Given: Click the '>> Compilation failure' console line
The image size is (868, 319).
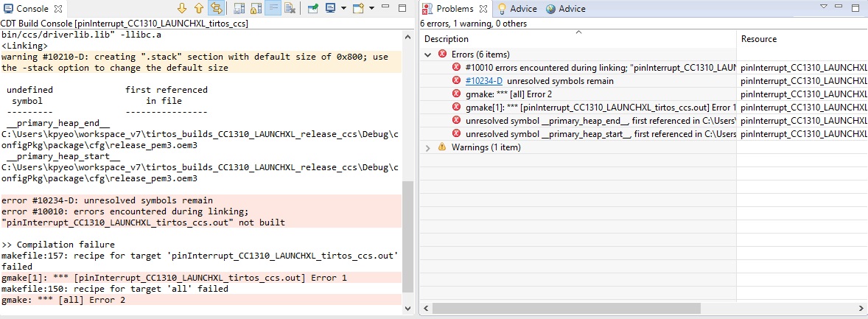Looking at the screenshot, I should tap(57, 245).
